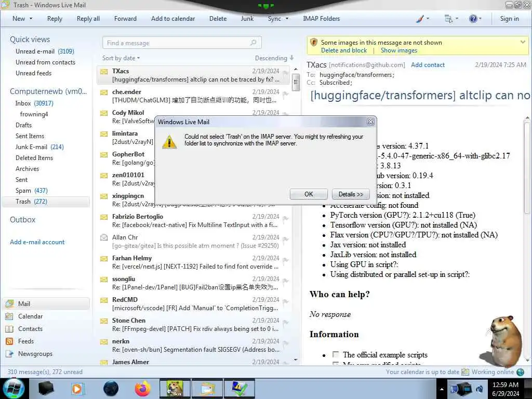
Task: Flag the Allan Chr message
Action: (285, 240)
